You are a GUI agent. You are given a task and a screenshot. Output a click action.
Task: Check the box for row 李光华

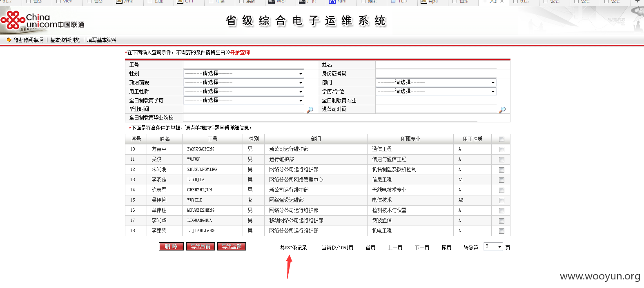[501, 221]
